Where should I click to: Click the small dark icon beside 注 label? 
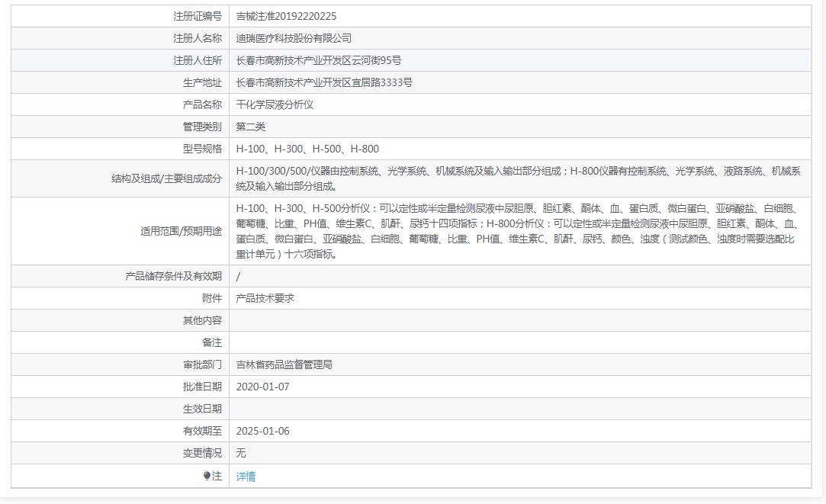[207, 476]
